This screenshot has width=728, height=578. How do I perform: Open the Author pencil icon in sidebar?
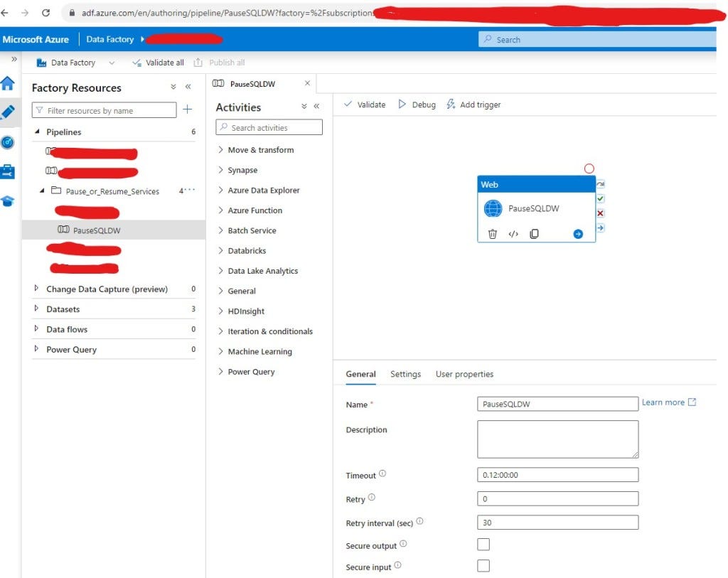[9, 111]
